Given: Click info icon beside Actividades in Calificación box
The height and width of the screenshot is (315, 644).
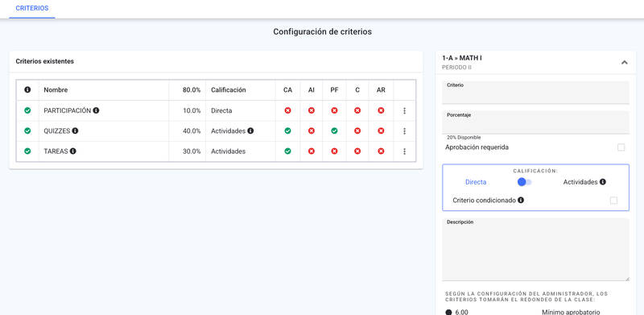Looking at the screenshot, I should (602, 182).
